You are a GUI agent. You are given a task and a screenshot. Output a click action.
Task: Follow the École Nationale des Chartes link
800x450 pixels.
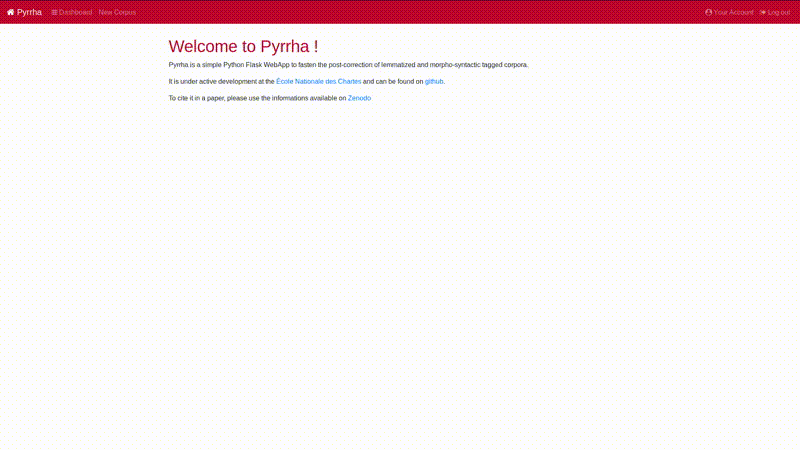tap(318, 82)
